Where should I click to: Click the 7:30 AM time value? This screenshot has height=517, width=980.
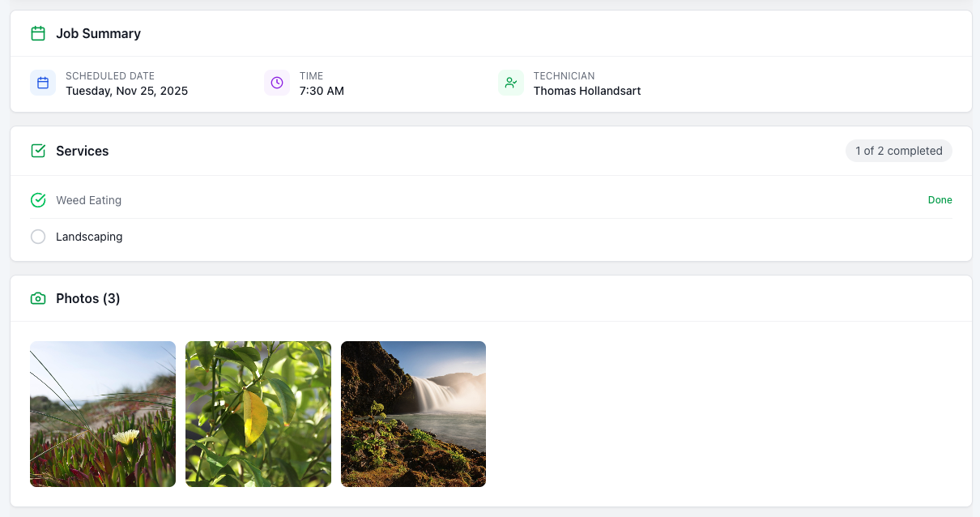(x=322, y=91)
